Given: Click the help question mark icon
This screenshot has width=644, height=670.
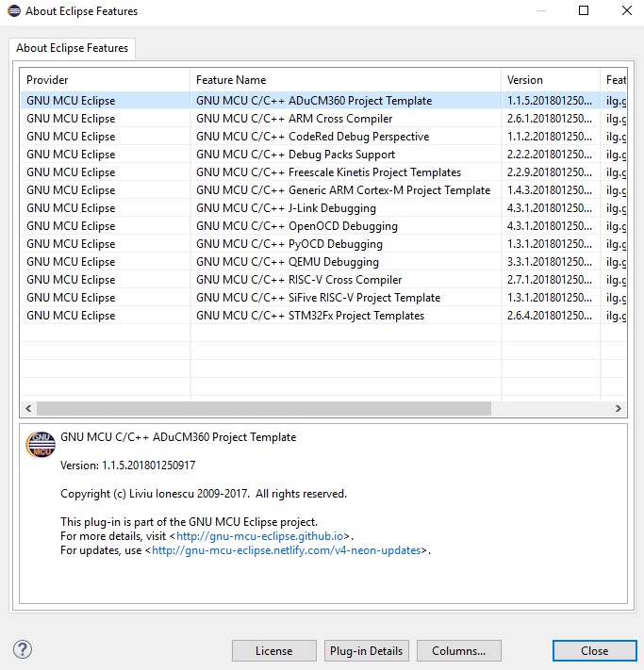Looking at the screenshot, I should 23,649.
